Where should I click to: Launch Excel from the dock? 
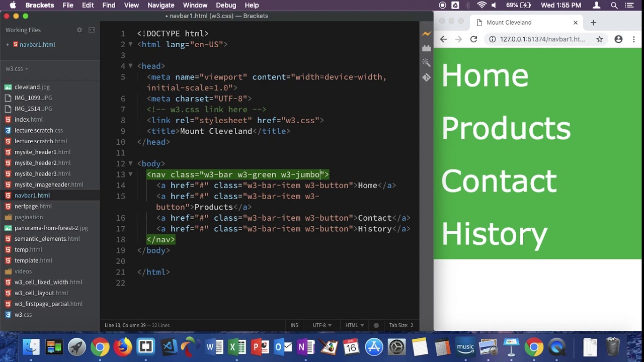pyautogui.click(x=237, y=347)
